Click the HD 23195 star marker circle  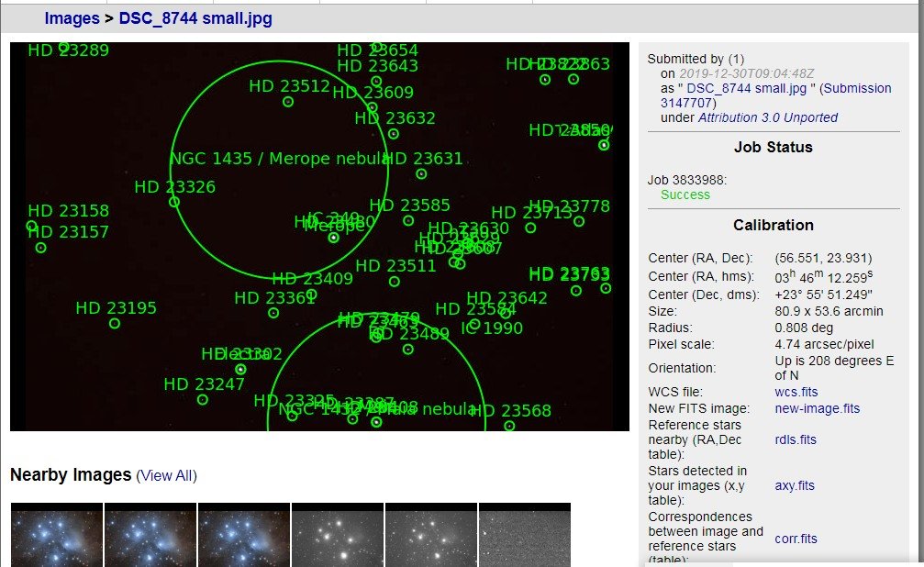[x=115, y=324]
